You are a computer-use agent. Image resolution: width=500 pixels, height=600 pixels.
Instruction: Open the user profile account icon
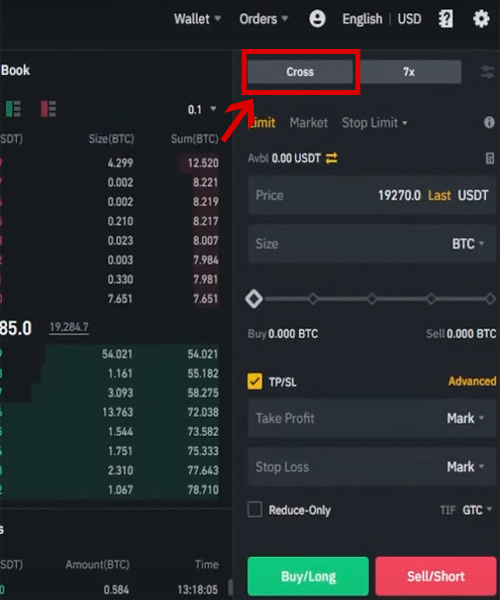coord(317,18)
